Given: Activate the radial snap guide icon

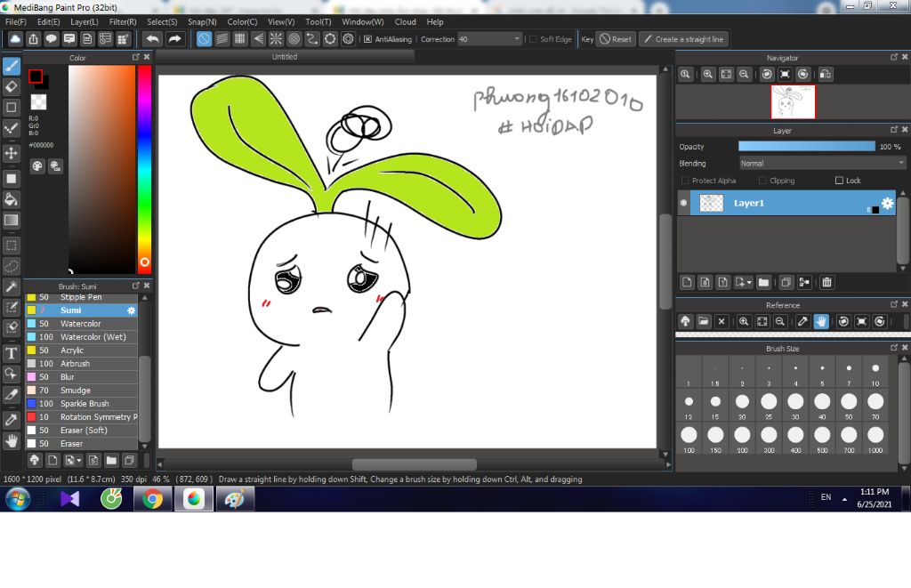Looking at the screenshot, I should 276,39.
